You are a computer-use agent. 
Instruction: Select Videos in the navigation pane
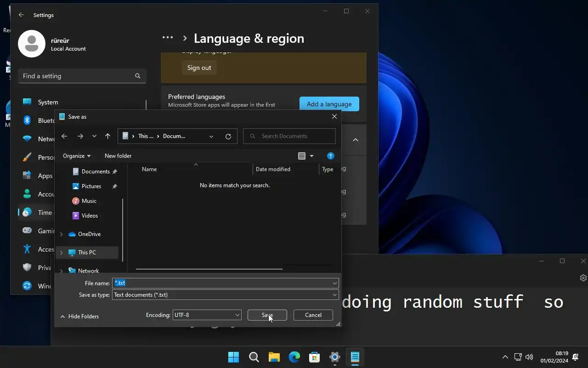click(85, 216)
